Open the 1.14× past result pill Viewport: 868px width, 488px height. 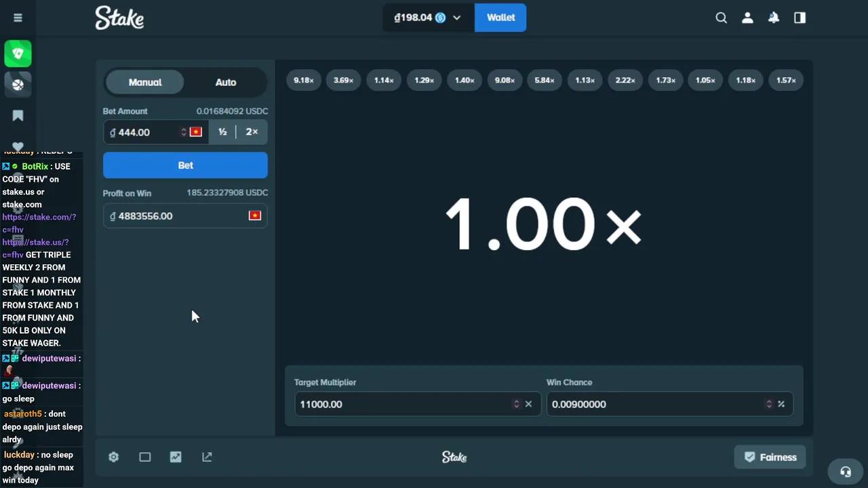(384, 81)
